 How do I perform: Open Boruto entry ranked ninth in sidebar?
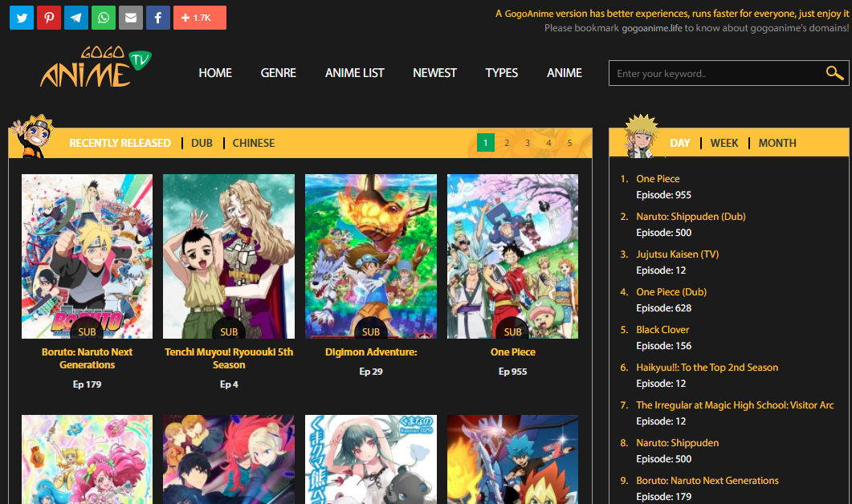pos(707,481)
